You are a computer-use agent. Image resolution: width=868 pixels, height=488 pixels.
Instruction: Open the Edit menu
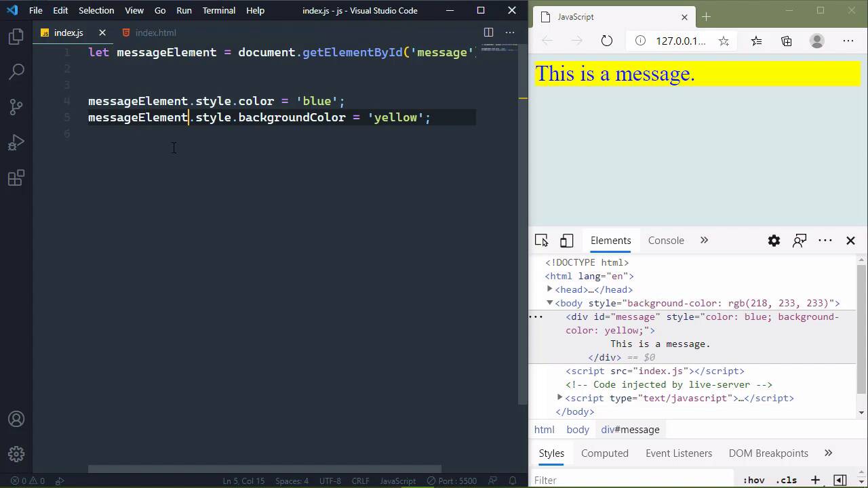pyautogui.click(x=60, y=10)
